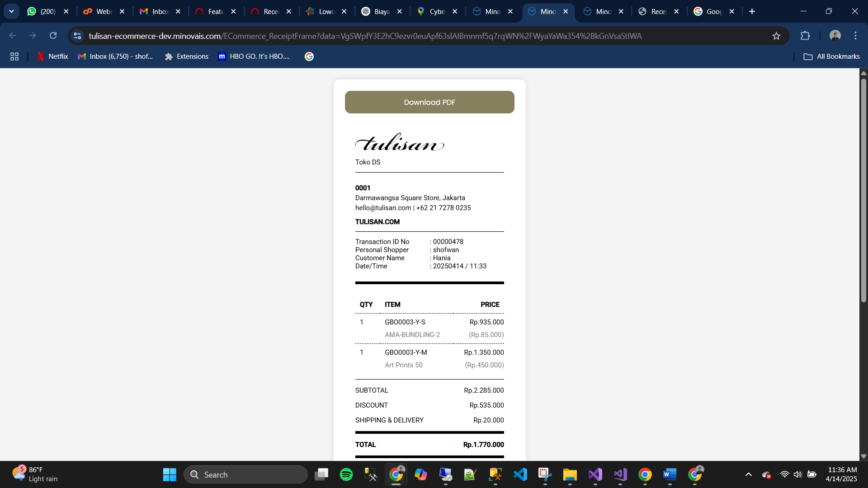Open Windows Start menu
The width and height of the screenshot is (868, 488).
click(x=170, y=474)
